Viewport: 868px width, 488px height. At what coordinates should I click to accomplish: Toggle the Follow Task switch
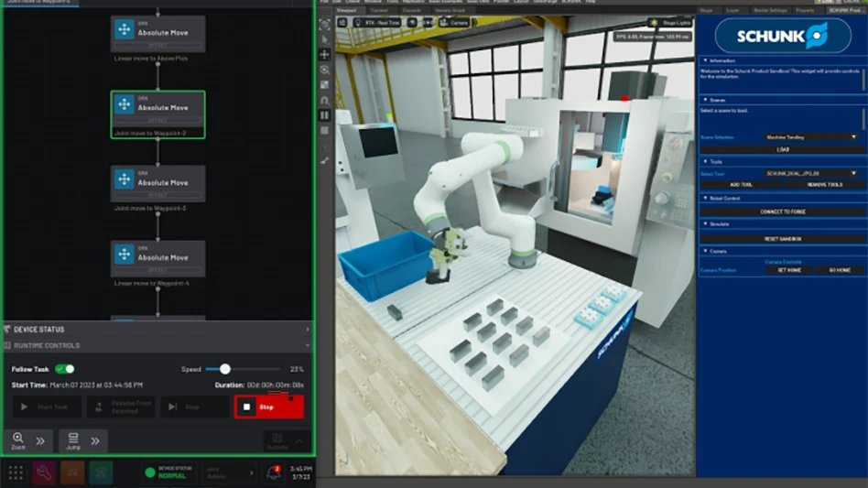[65, 369]
